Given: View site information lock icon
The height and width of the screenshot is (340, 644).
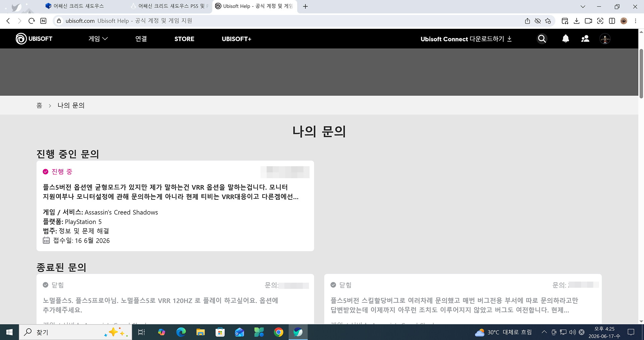Looking at the screenshot, I should [59, 21].
